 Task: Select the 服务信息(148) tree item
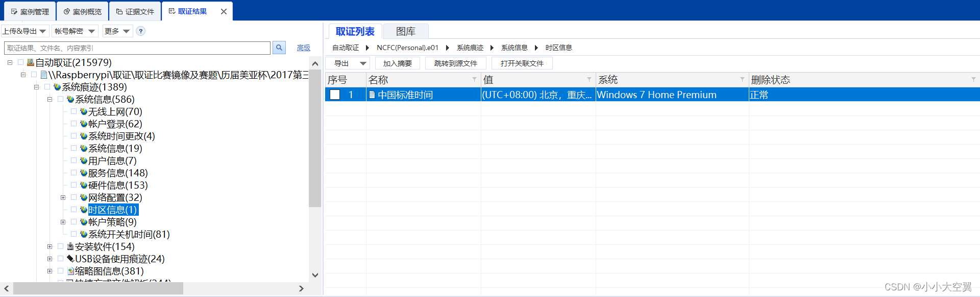click(x=118, y=173)
